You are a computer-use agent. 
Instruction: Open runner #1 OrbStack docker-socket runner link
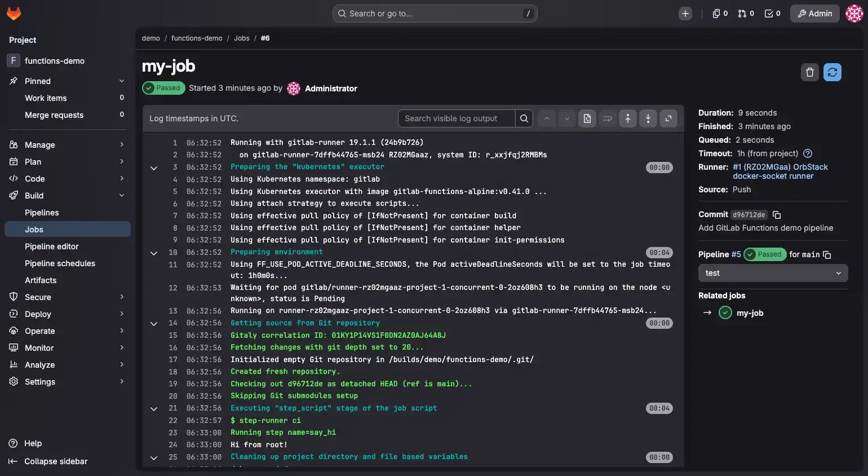(780, 171)
